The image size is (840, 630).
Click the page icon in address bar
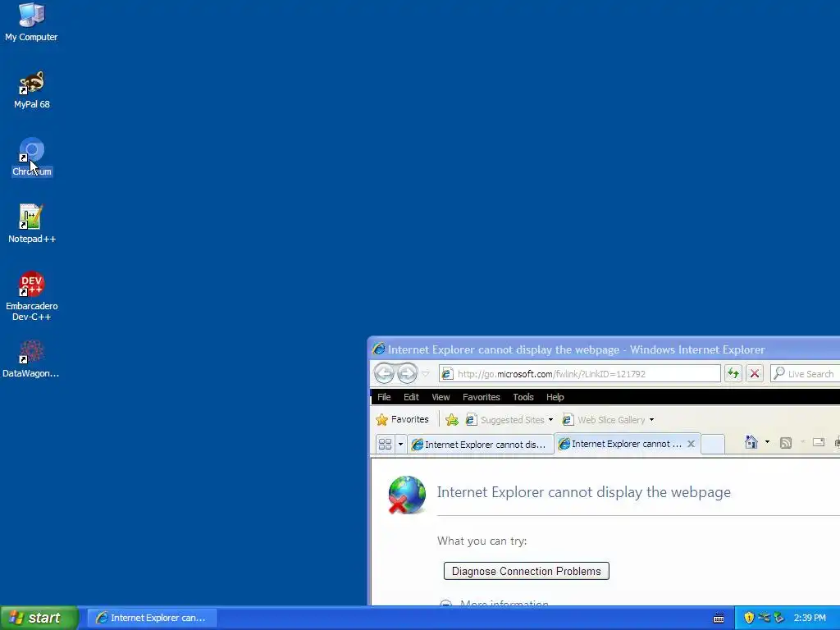pos(447,374)
